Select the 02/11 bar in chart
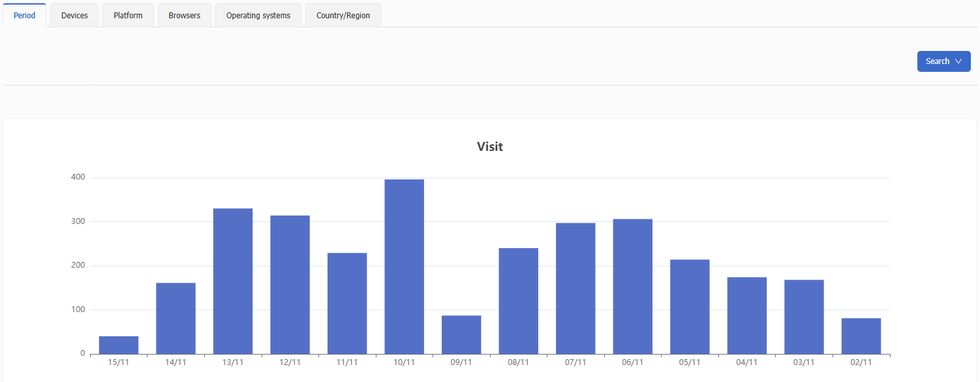Viewport: 980px width, 382px height. pyautogui.click(x=861, y=336)
